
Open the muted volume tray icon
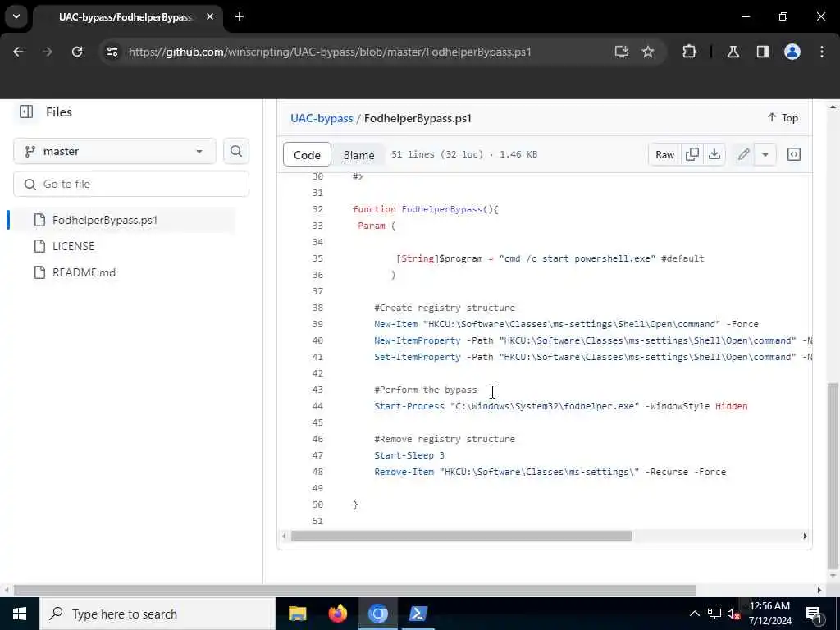[x=734, y=614]
